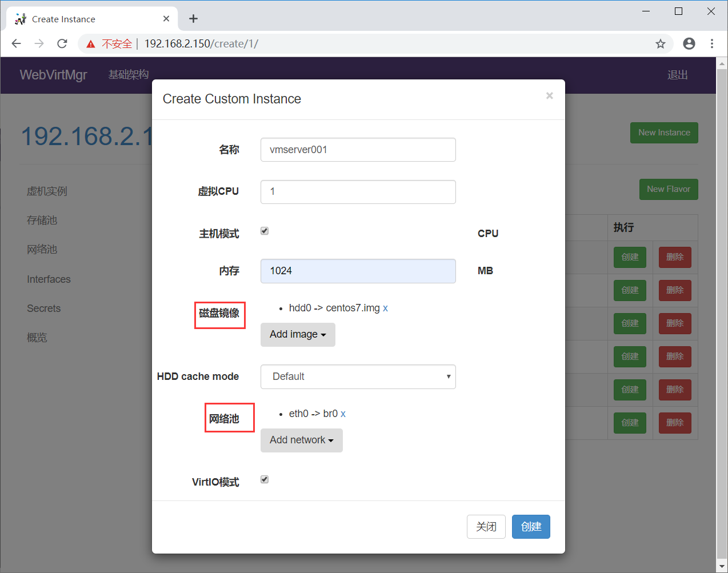Click the 关闭 button
This screenshot has height=573, width=728.
486,527
